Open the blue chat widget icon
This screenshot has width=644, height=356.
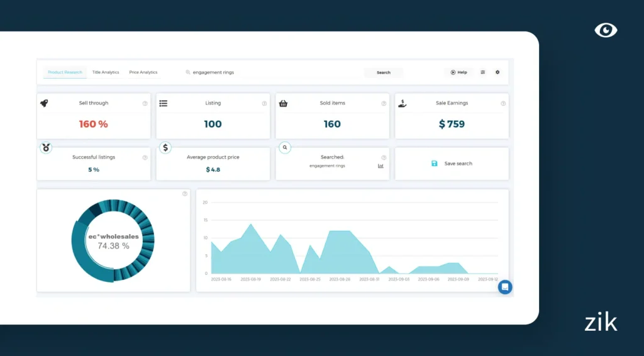click(x=505, y=287)
